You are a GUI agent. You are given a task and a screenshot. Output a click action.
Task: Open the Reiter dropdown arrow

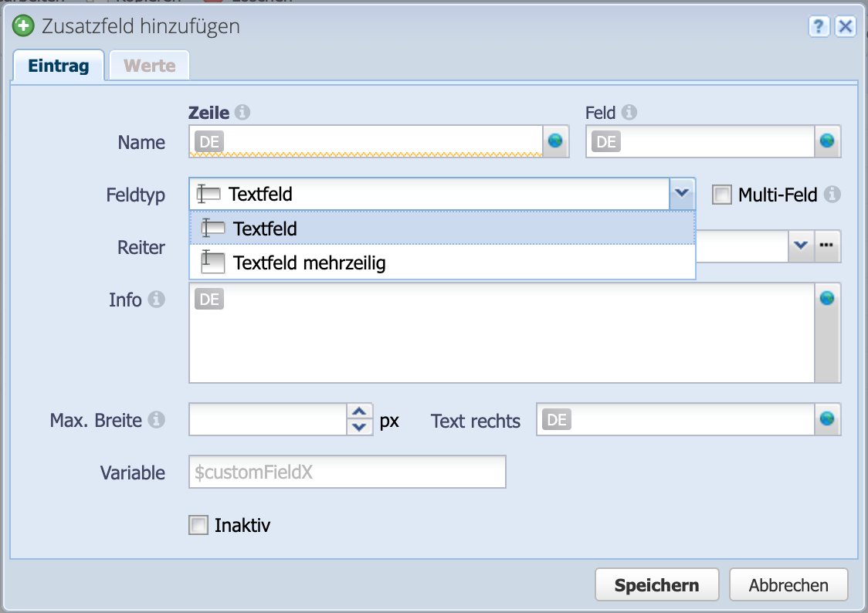click(802, 246)
